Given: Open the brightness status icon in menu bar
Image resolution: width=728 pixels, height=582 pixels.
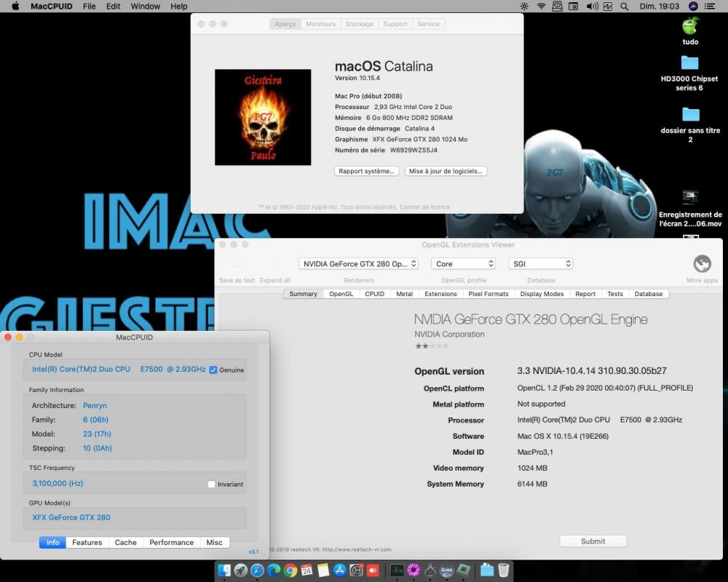Looking at the screenshot, I should pos(524,6).
